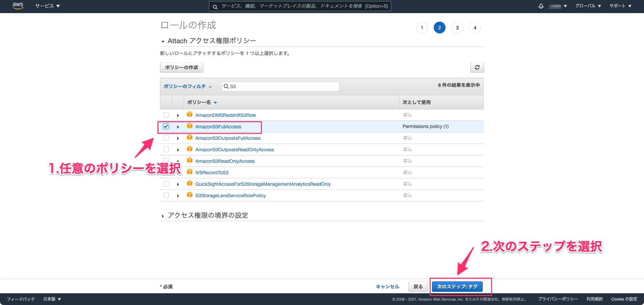Open プライバシーポリシー footer link
The height and width of the screenshot is (305, 644).
[558, 299]
